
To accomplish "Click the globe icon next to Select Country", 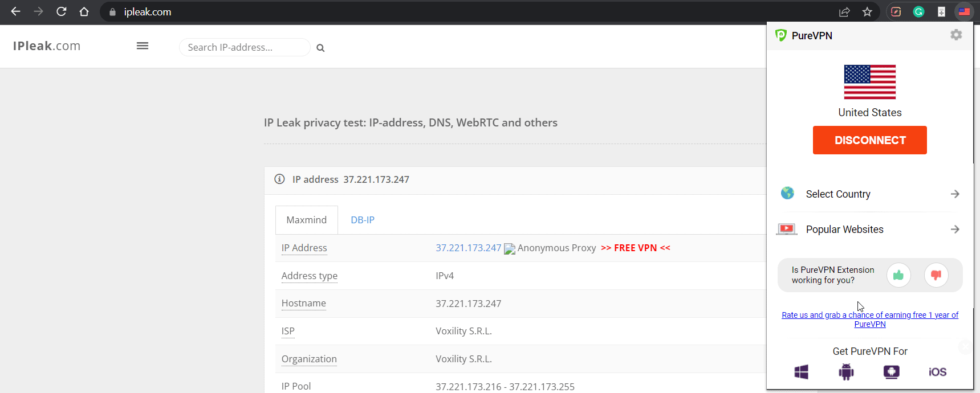I will click(787, 193).
